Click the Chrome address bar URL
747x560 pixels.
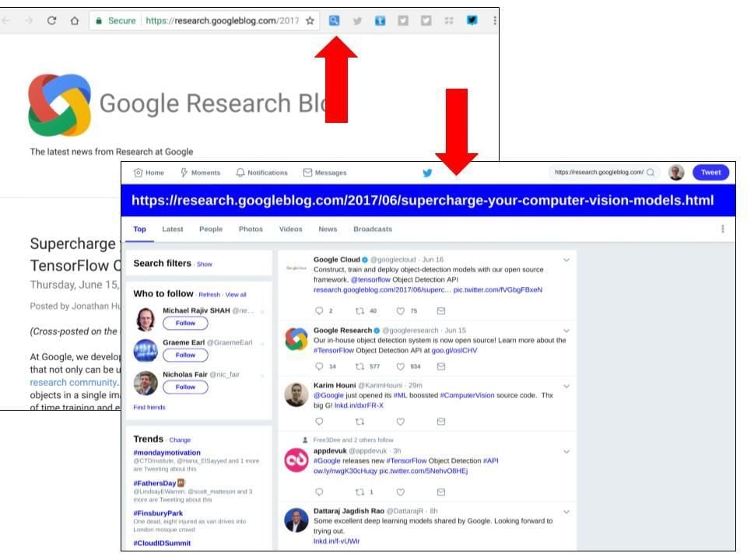click(x=222, y=20)
